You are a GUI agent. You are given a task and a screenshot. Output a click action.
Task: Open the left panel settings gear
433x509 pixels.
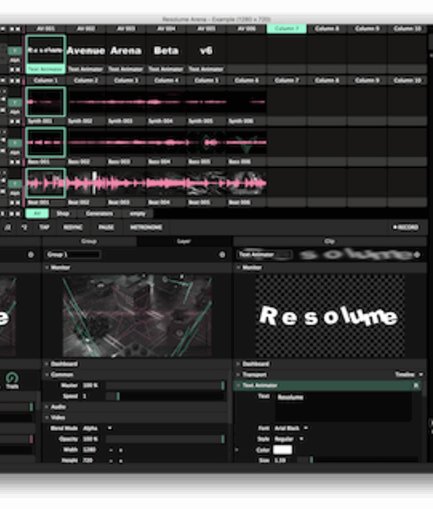coord(31,255)
